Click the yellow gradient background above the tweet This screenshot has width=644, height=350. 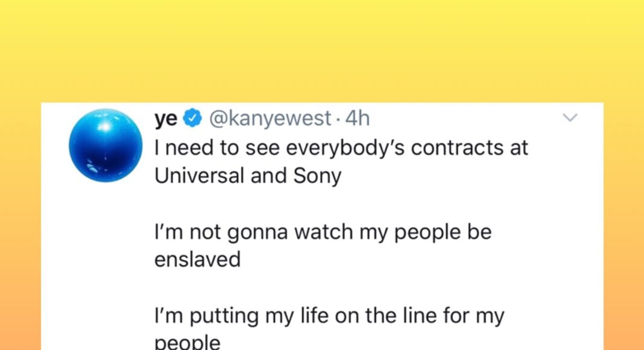(x=322, y=48)
